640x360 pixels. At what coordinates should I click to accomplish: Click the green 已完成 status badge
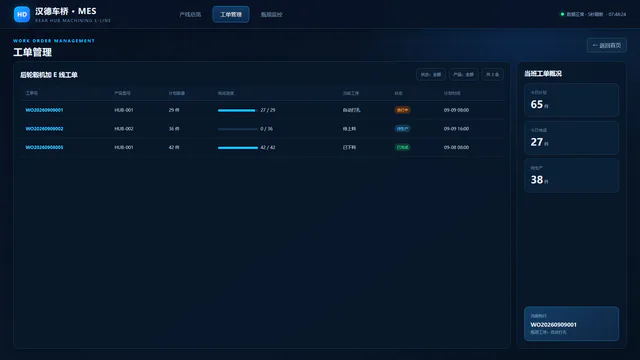pos(402,147)
